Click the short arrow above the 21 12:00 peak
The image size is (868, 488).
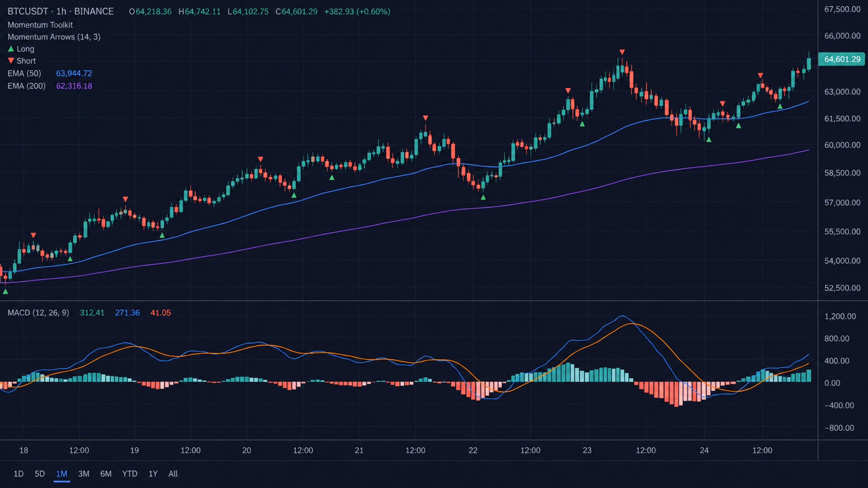425,118
